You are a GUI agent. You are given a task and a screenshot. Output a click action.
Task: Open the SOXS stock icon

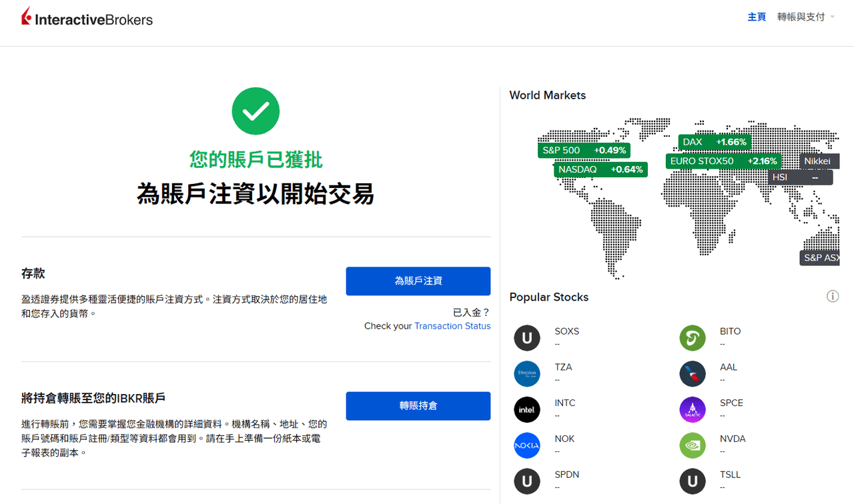click(x=527, y=338)
